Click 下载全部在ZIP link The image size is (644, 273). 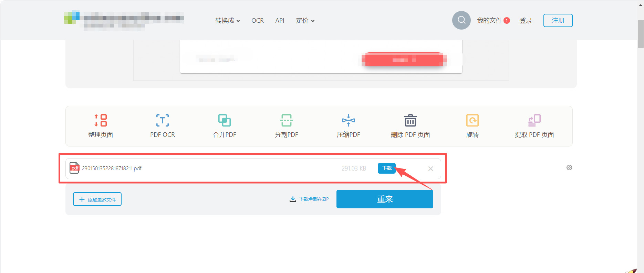(309, 199)
